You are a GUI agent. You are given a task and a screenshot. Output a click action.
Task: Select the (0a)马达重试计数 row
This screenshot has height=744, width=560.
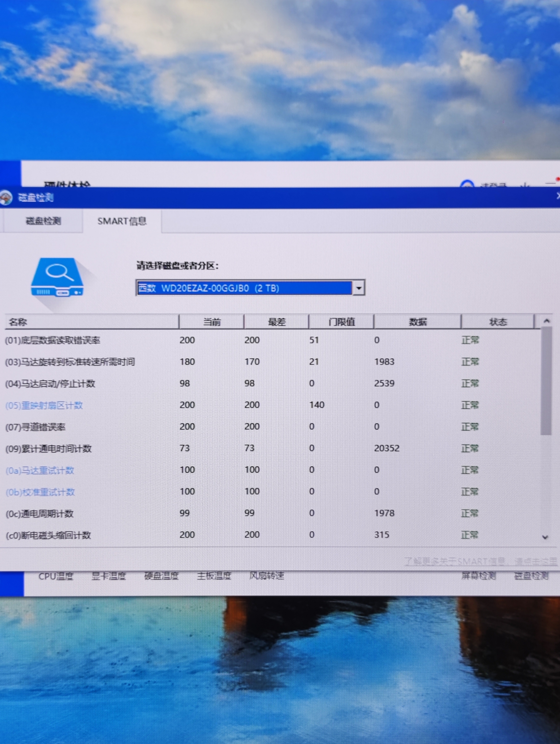(x=40, y=470)
